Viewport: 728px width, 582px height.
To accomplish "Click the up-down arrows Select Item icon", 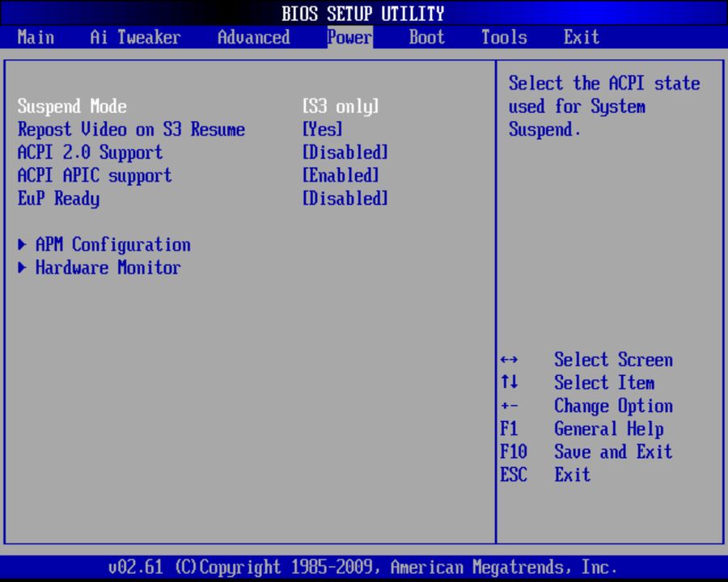I will pyautogui.click(x=510, y=382).
